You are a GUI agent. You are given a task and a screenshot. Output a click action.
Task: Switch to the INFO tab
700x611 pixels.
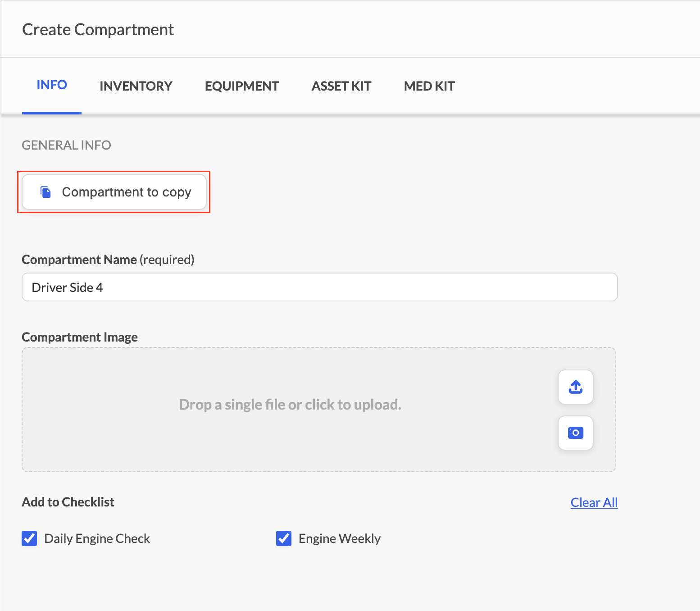pyautogui.click(x=52, y=85)
